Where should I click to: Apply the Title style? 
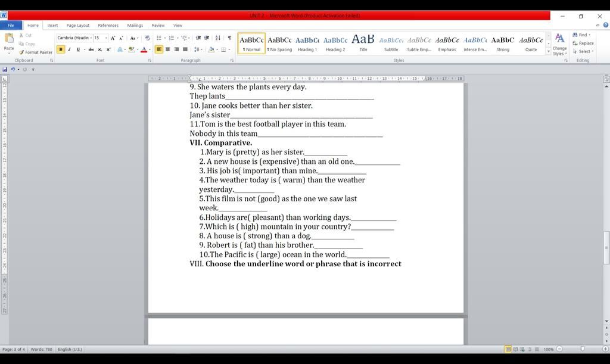pyautogui.click(x=363, y=43)
